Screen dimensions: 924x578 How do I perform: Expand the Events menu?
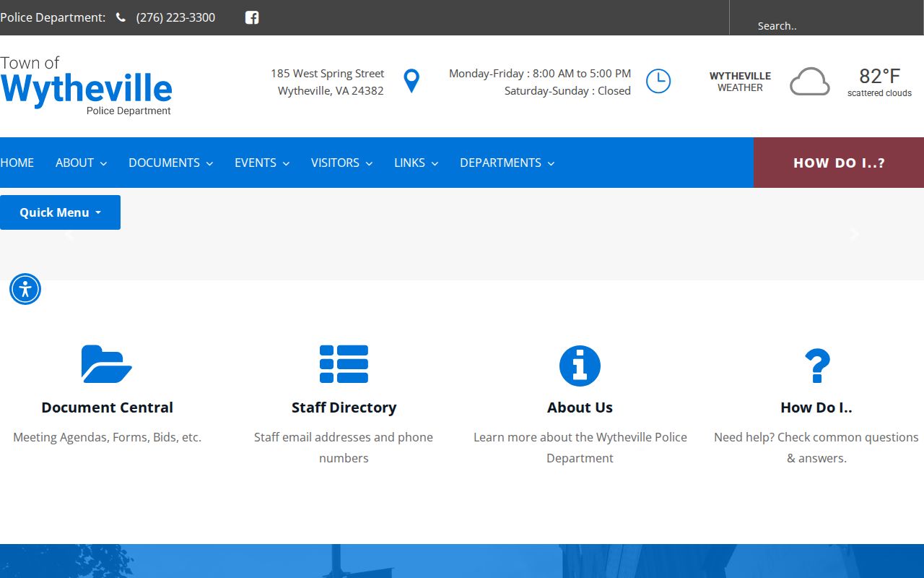[x=262, y=163]
